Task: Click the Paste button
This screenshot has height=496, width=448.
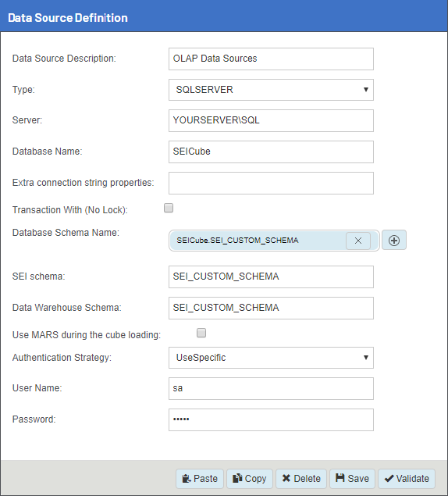Action: [200, 479]
